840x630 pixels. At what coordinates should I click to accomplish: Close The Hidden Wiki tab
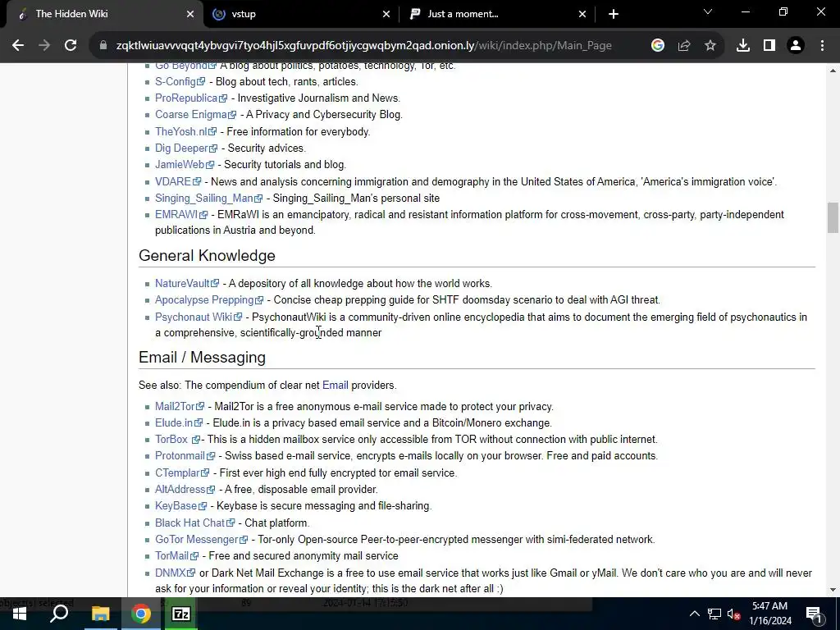pyautogui.click(x=190, y=14)
